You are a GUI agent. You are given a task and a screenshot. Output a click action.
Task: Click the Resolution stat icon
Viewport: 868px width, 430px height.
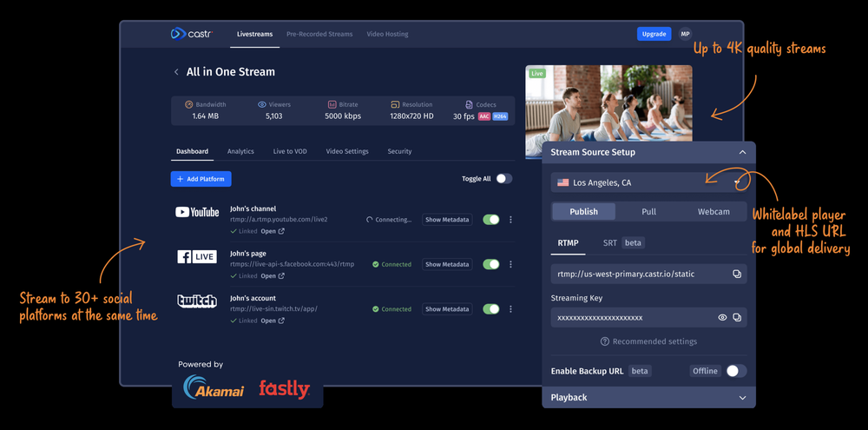[395, 104]
